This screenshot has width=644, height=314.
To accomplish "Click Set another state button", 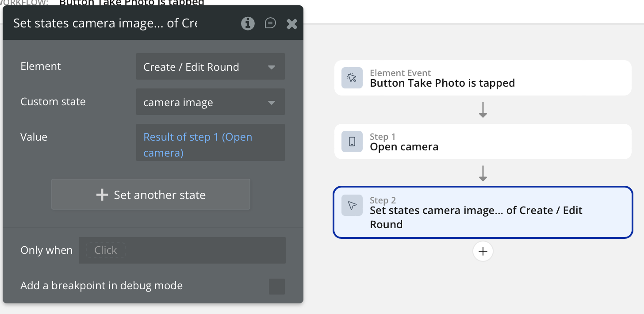I will (x=151, y=195).
